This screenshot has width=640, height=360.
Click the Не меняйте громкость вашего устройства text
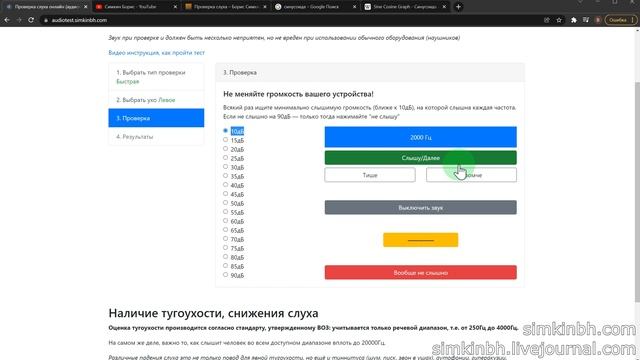point(298,94)
